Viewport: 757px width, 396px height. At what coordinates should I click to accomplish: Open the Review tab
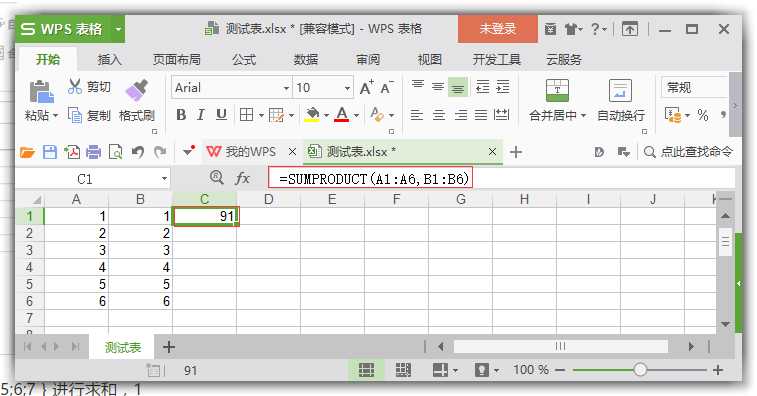point(368,59)
